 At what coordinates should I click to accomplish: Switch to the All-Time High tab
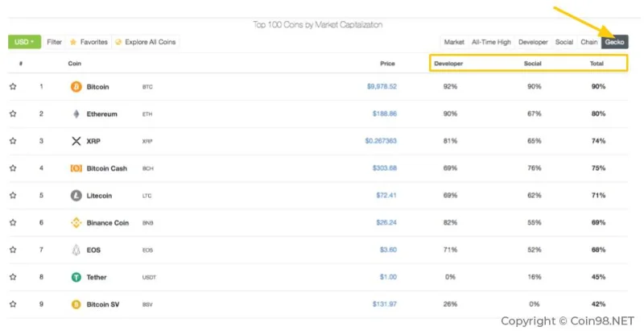491,42
